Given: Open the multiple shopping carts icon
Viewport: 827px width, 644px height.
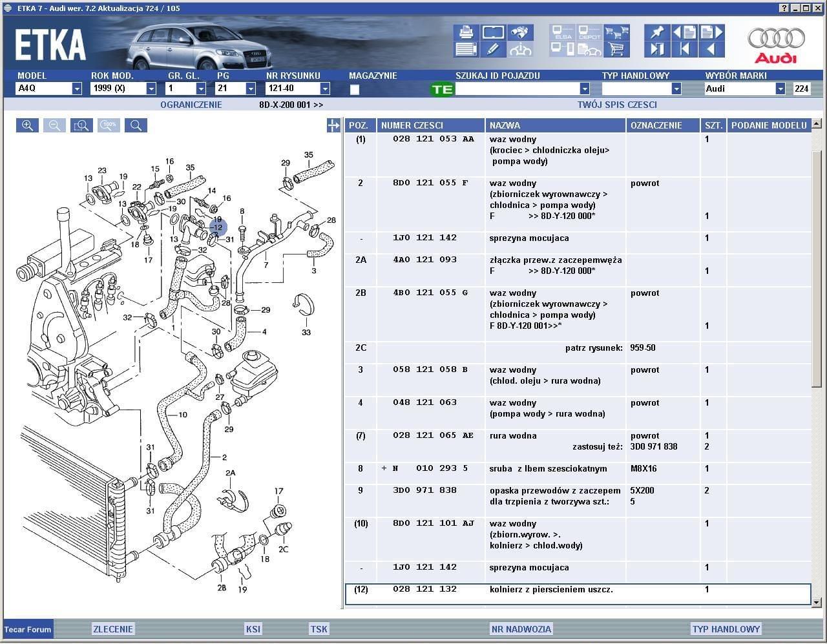Looking at the screenshot, I should point(616,32).
